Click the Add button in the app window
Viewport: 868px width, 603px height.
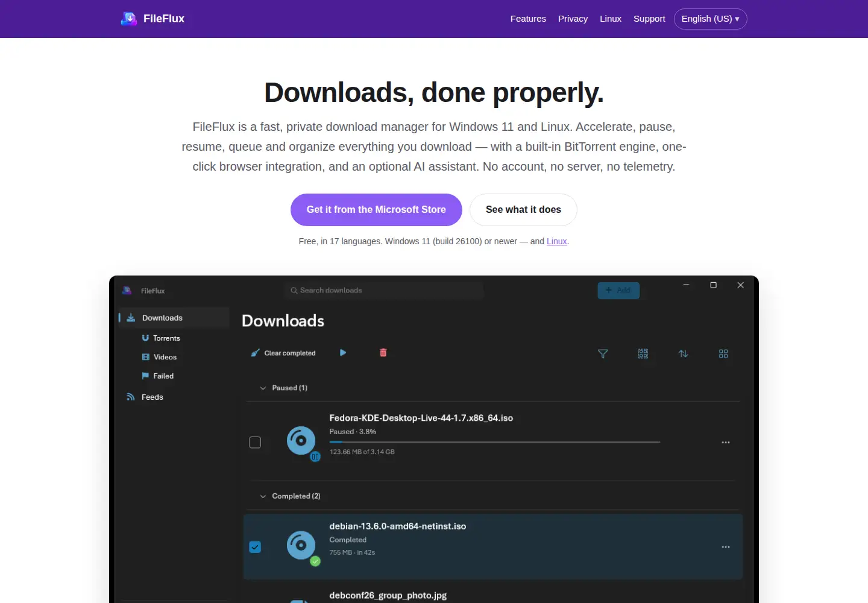pos(618,291)
